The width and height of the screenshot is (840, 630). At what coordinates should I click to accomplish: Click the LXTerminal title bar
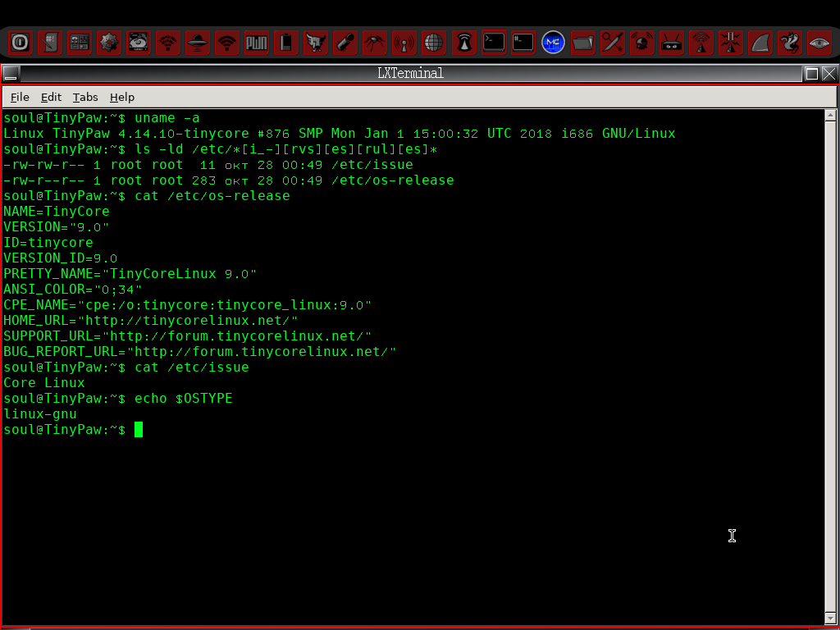coord(410,73)
